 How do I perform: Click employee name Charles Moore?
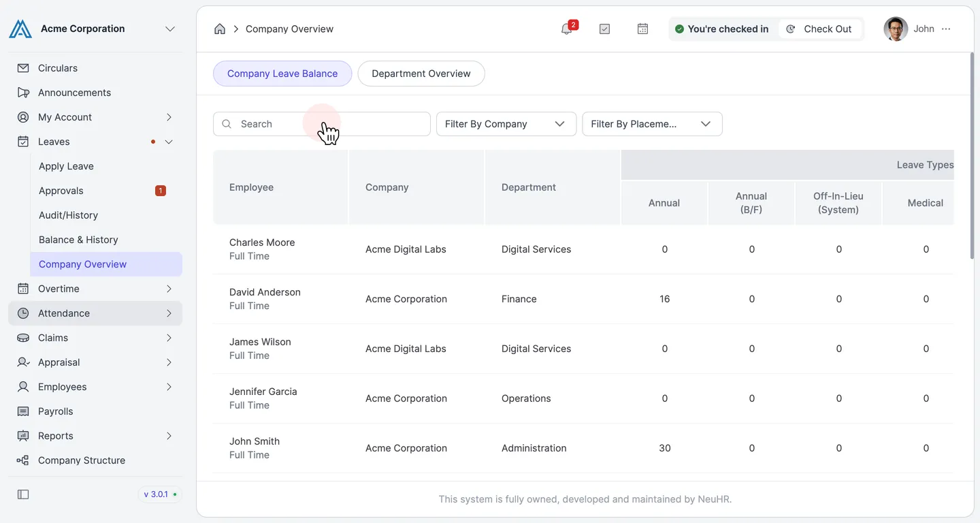click(262, 242)
